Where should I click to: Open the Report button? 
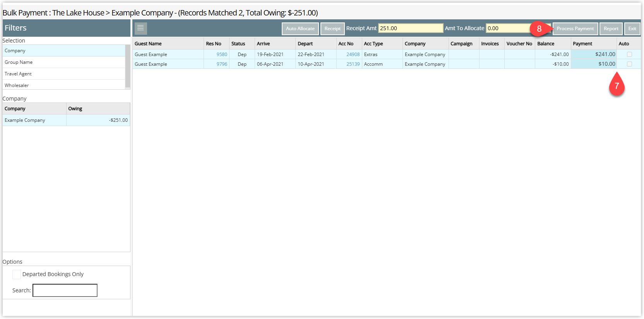pyautogui.click(x=611, y=29)
